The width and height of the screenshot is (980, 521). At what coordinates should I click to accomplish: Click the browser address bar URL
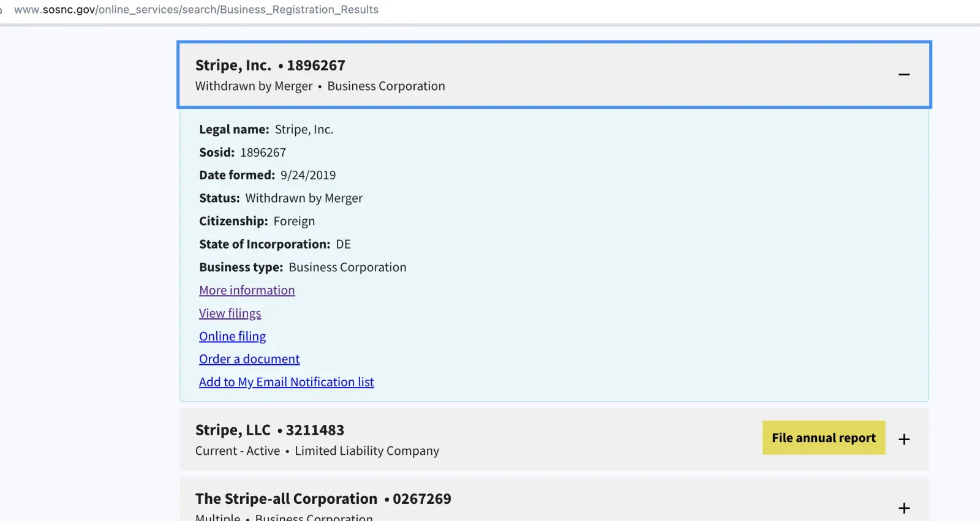[196, 10]
